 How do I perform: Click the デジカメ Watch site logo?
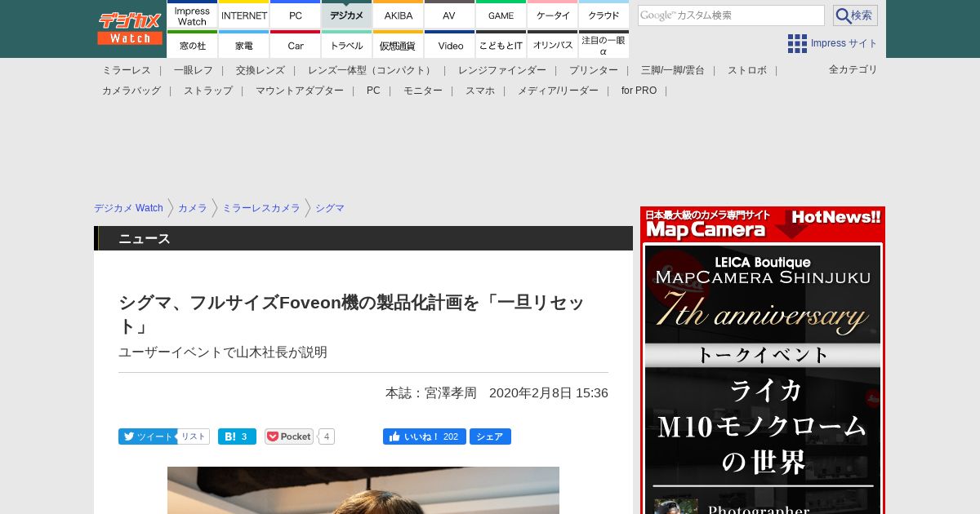point(130,29)
